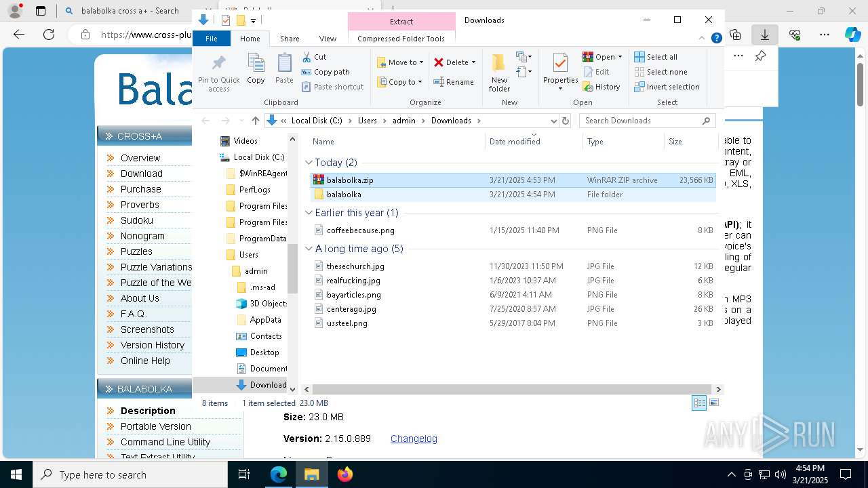
Task: Open Microsoft Edge from the taskbar
Action: point(279,474)
